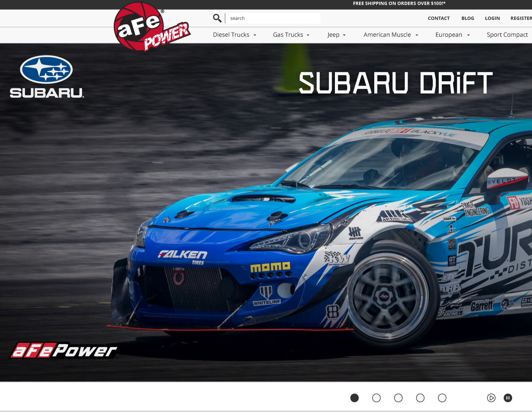Open the Gas Trucks menu

(288, 35)
